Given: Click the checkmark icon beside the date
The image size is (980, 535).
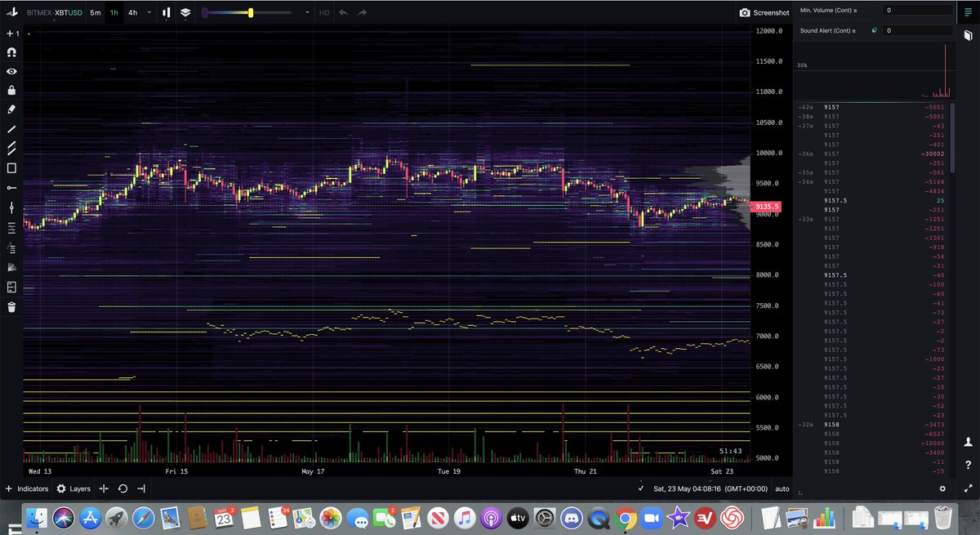Looking at the screenshot, I should point(641,488).
